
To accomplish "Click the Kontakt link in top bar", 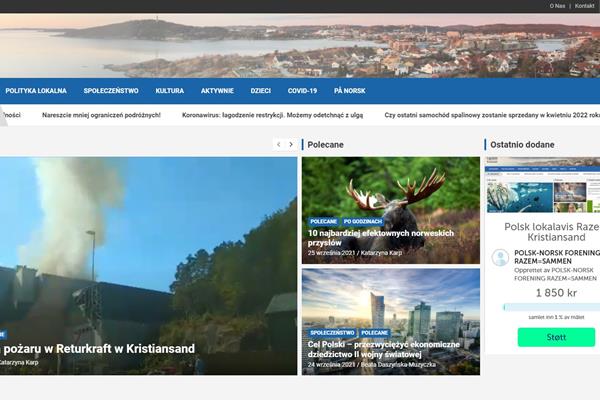I will click(x=585, y=6).
